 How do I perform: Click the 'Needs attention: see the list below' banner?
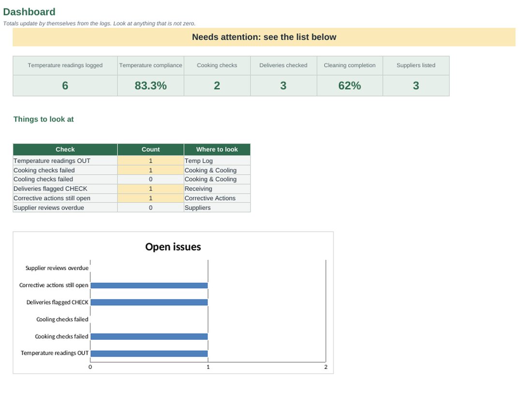click(264, 37)
